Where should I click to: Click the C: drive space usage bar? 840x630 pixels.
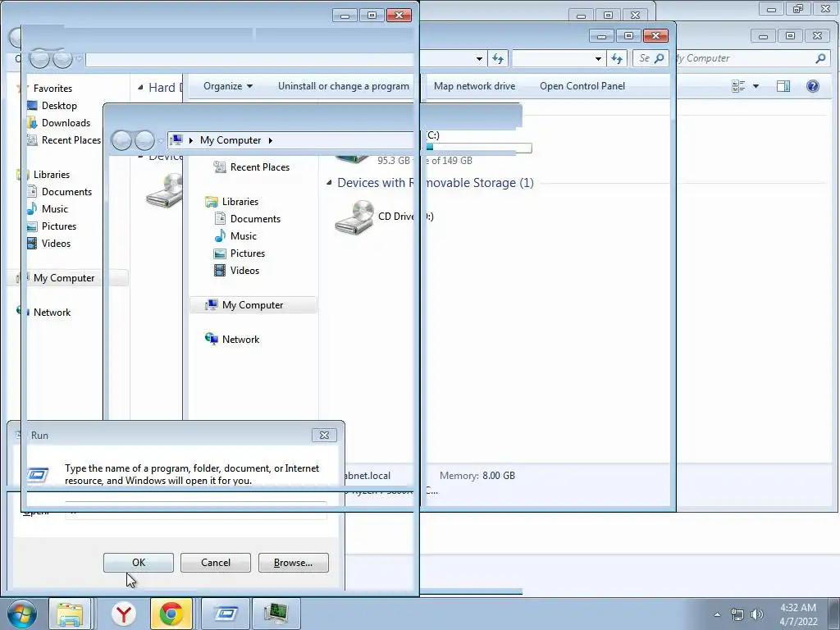479,148
